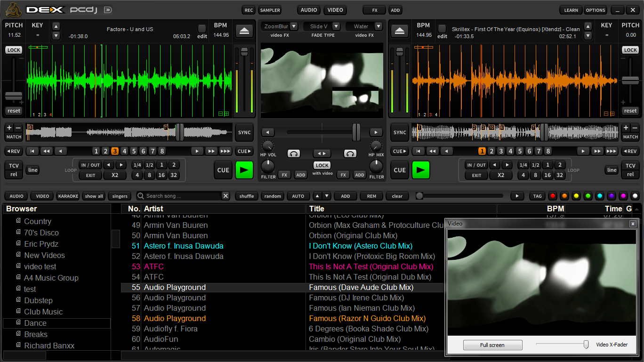Select the Dubstep folder in Browser
644x362 pixels.
[x=38, y=300]
